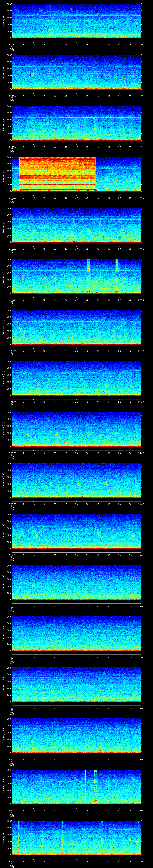Click the 8:26:00 start time label
Screen dimensions: 153x868
[12, 657]
